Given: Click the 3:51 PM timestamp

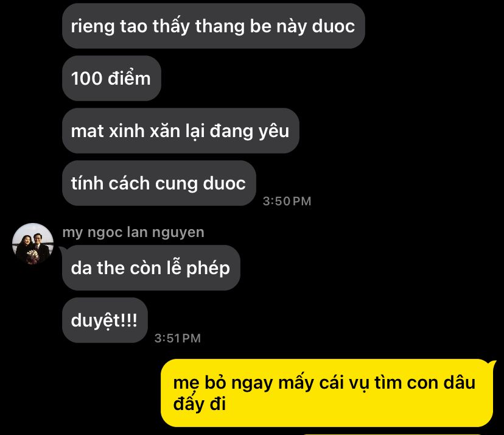Looking at the screenshot, I should tap(177, 338).
